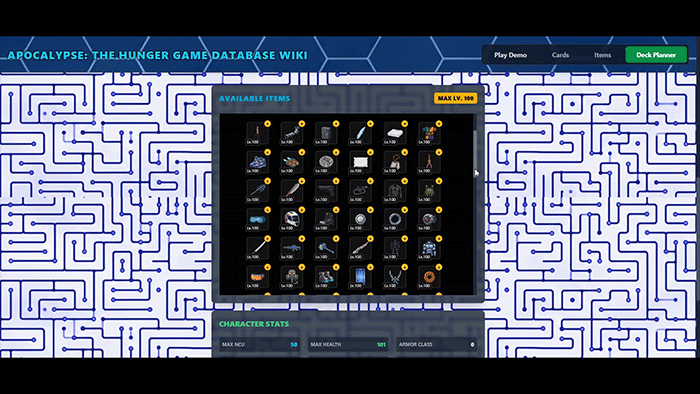Open the Play Demo nav tab

tap(510, 55)
